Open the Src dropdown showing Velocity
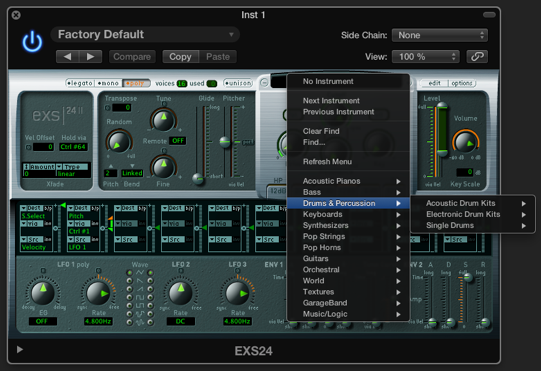The image size is (541, 371). point(32,239)
